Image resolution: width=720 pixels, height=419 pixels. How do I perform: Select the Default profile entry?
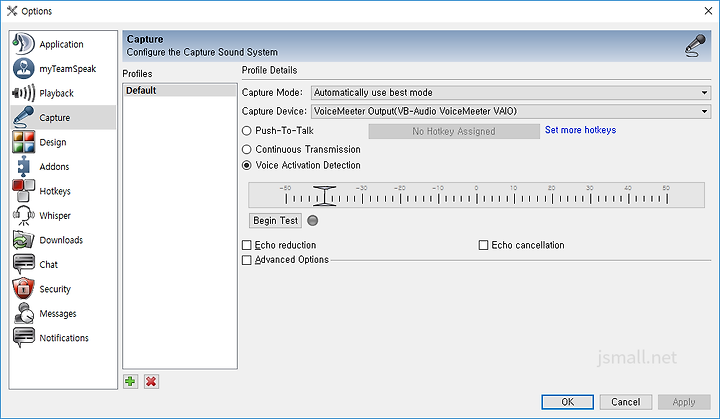pyautogui.click(x=180, y=91)
